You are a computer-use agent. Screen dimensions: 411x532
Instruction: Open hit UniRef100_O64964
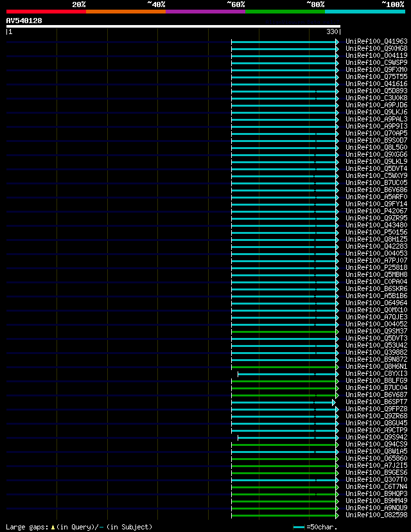pos(376,303)
